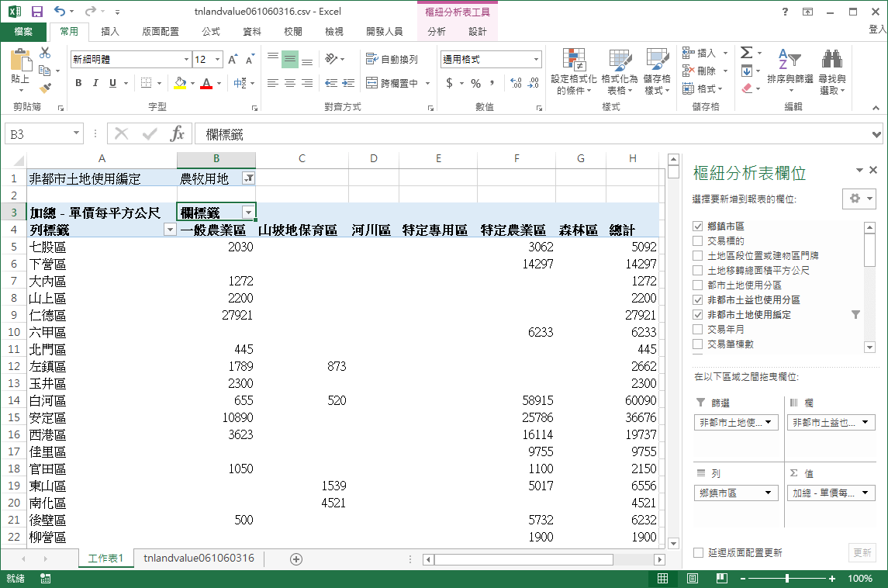The height and width of the screenshot is (588, 888).
Task: Uncheck the 鄉鎮市區 field checkbox
Action: coord(698,226)
